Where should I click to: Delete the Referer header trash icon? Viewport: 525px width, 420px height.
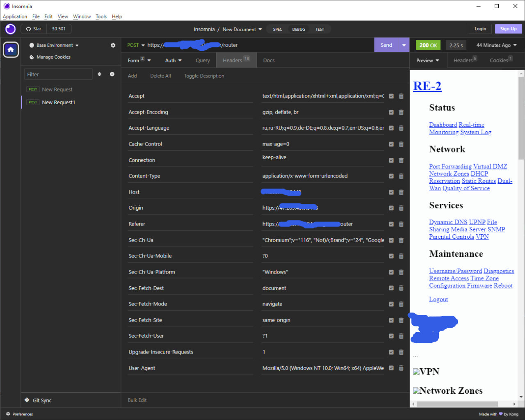[x=401, y=224]
